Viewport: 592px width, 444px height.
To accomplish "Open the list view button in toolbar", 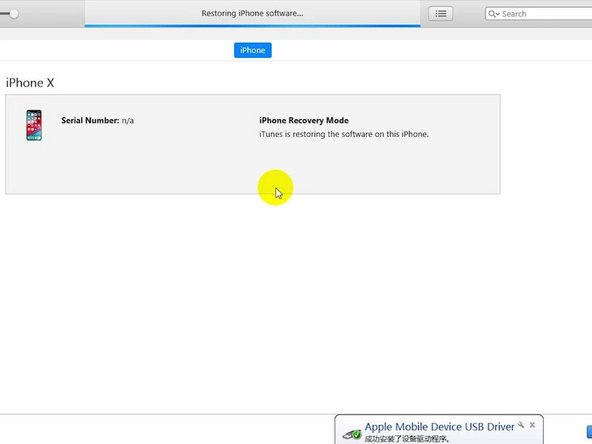I will coord(441,14).
